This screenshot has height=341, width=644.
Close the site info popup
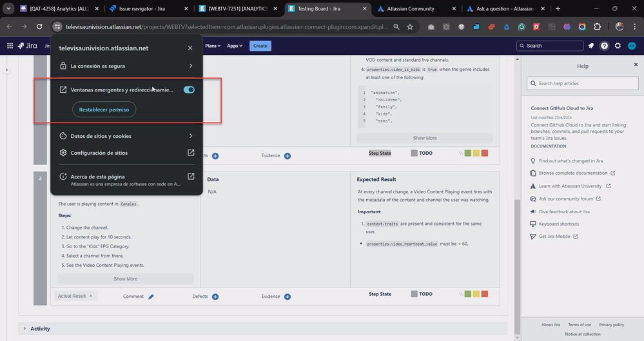pos(190,48)
